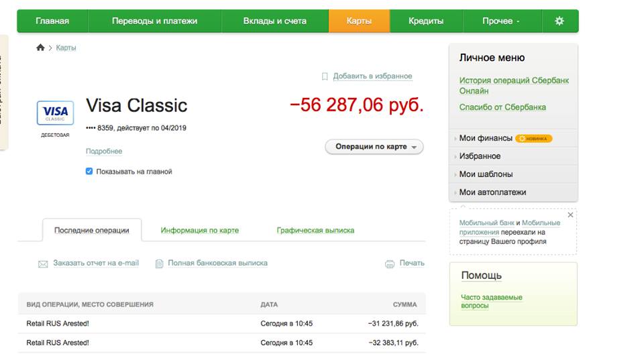Click the Новинка badge near Мои финансы
644x358 pixels.
pos(533,138)
